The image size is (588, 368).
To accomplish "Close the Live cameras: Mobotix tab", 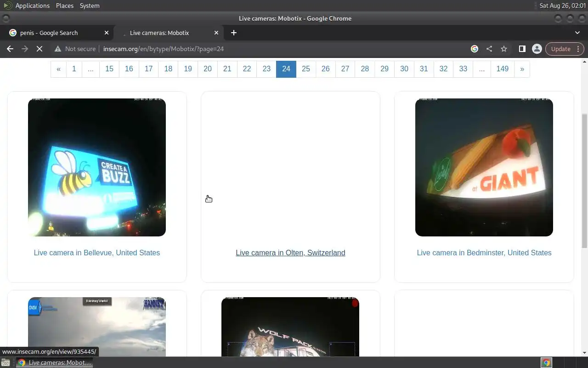I will click(x=216, y=33).
